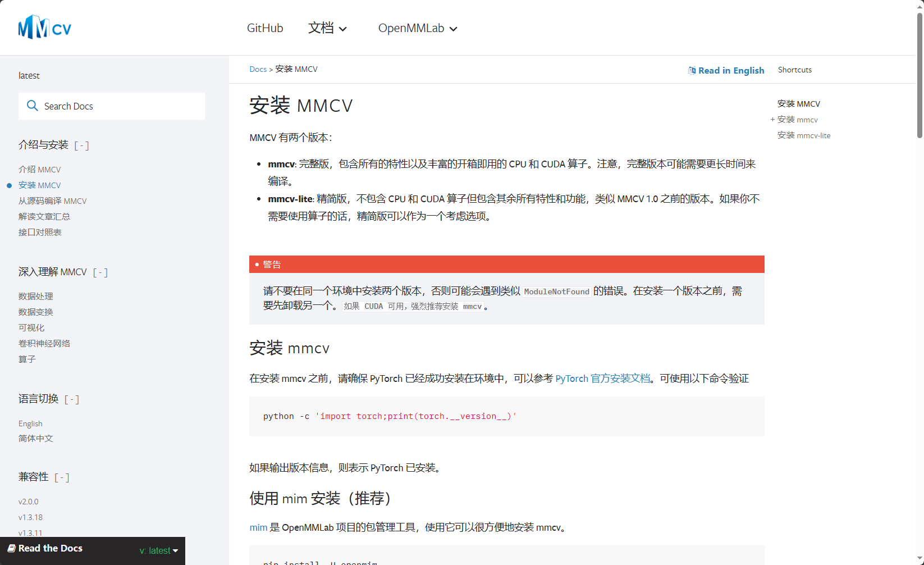The image size is (924, 565).
Task: Click the mim hyperlink
Action: (x=258, y=527)
